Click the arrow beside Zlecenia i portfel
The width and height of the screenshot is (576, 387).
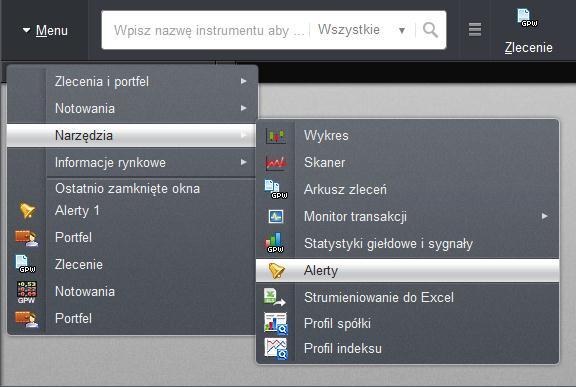[244, 81]
